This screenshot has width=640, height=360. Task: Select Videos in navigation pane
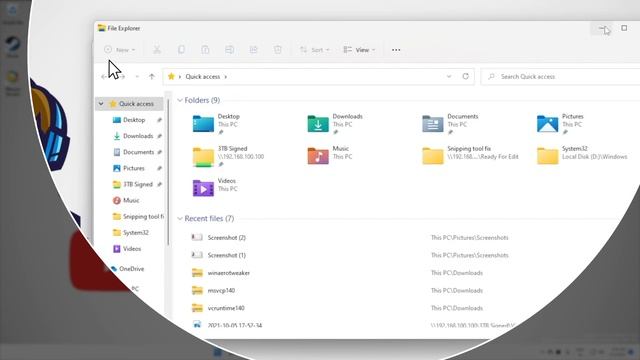point(132,249)
